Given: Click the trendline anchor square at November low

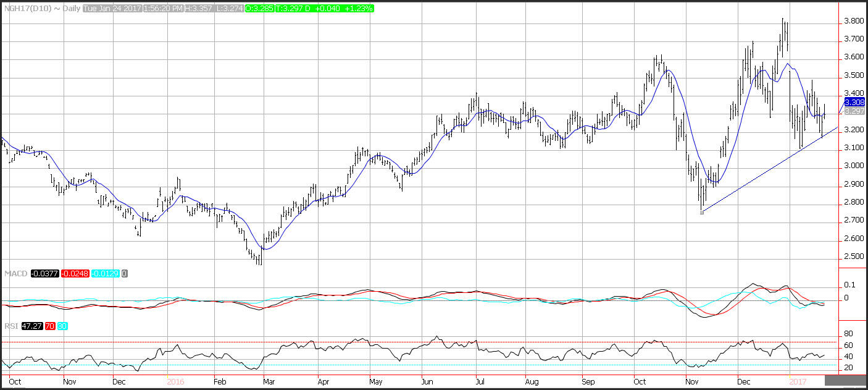Looking at the screenshot, I should point(702,212).
